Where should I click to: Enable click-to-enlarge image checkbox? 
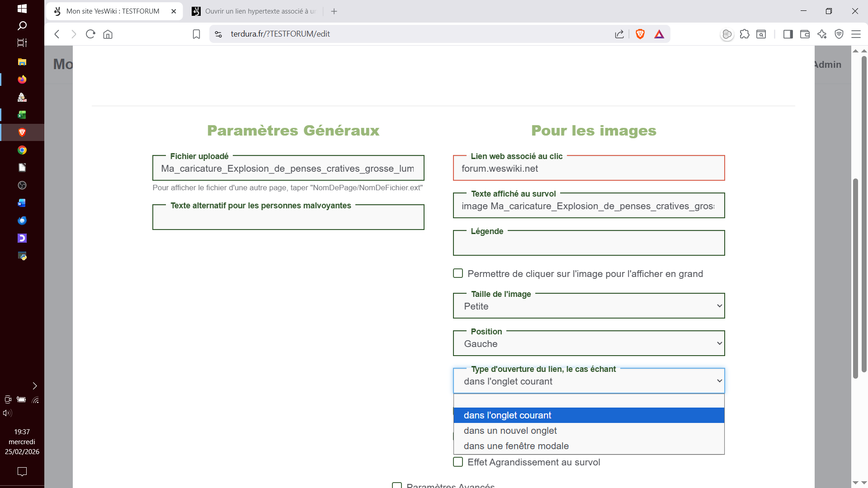pos(458,273)
